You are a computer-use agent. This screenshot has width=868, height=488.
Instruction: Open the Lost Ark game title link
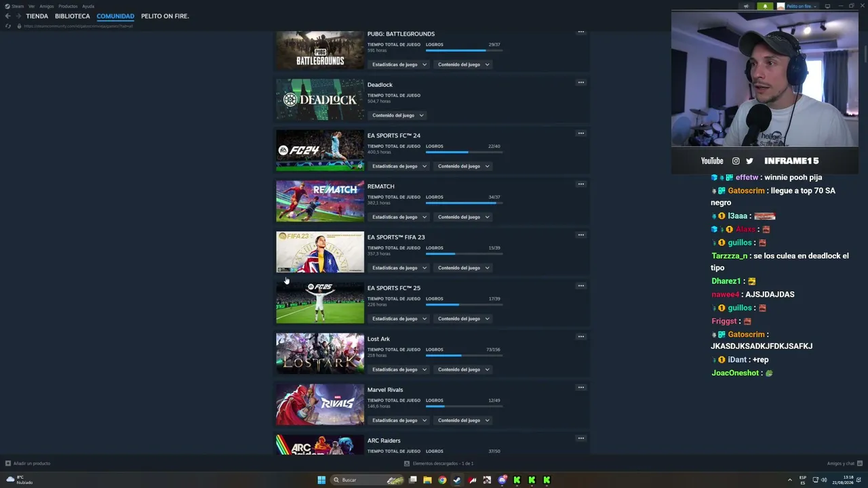click(x=378, y=339)
